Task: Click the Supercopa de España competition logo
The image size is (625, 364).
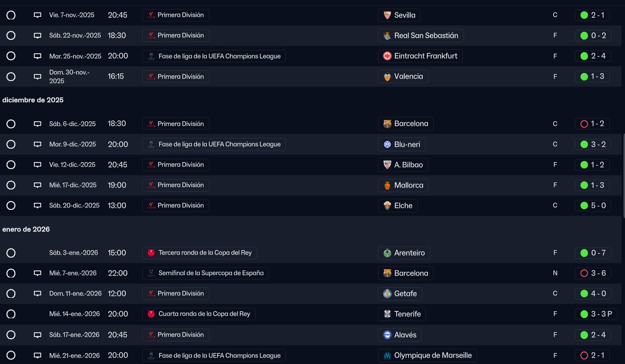Action: point(151,273)
